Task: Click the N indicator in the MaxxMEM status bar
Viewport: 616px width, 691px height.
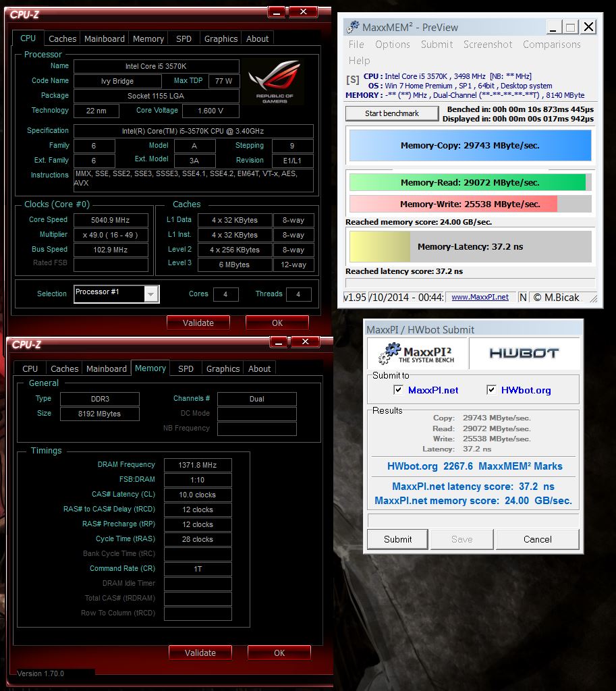Action: pyautogui.click(x=522, y=298)
